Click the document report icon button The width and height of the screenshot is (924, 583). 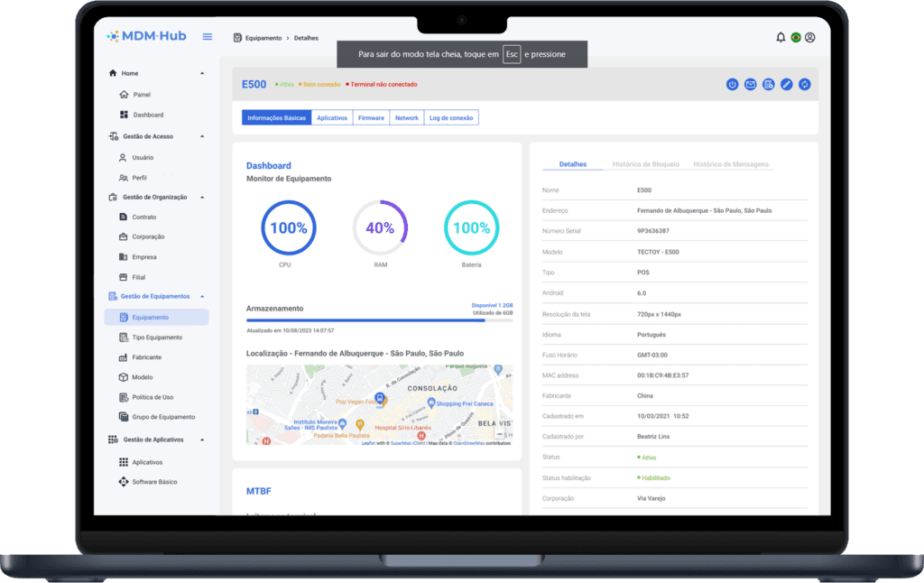(769, 85)
